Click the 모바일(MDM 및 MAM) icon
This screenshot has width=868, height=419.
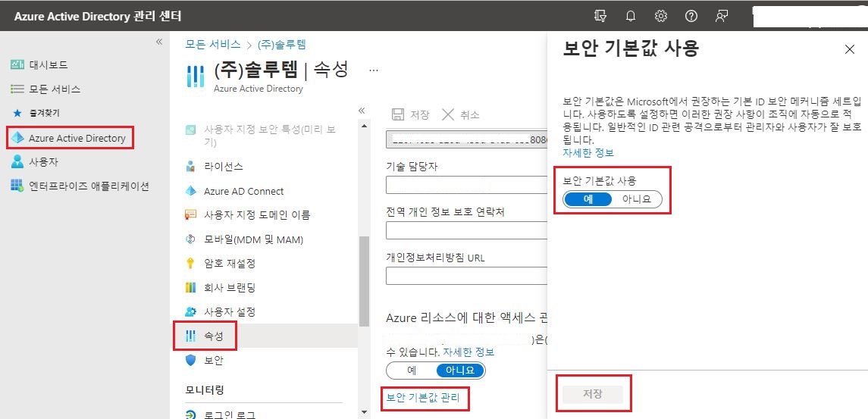(190, 239)
